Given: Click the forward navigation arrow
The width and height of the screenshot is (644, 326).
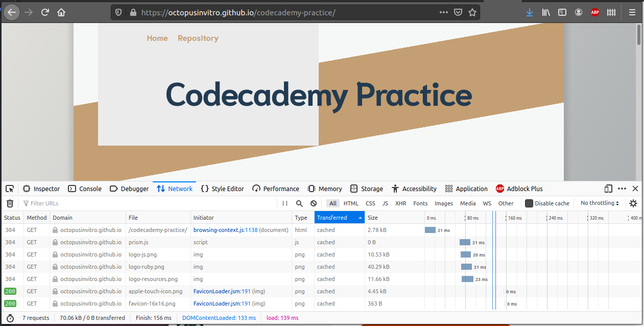Looking at the screenshot, I should click(x=29, y=12).
